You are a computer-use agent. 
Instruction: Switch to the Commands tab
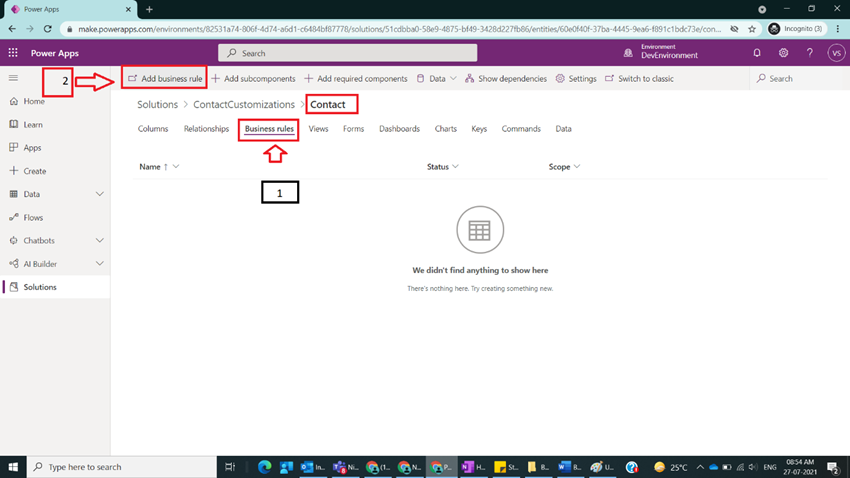(521, 129)
